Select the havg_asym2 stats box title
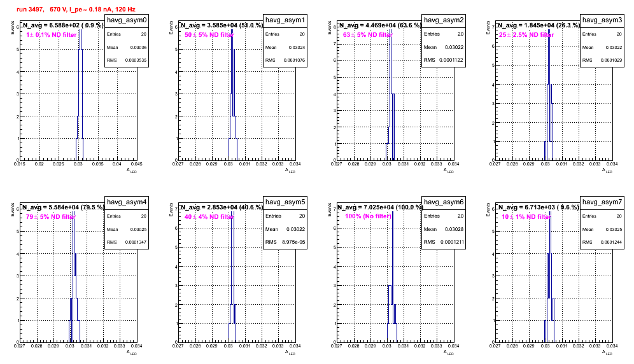The width and height of the screenshot is (634, 364). 444,20
